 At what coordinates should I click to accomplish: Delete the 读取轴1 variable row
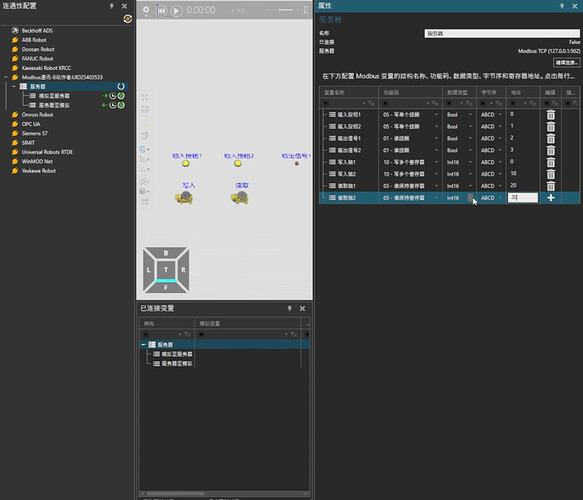pyautogui.click(x=551, y=186)
